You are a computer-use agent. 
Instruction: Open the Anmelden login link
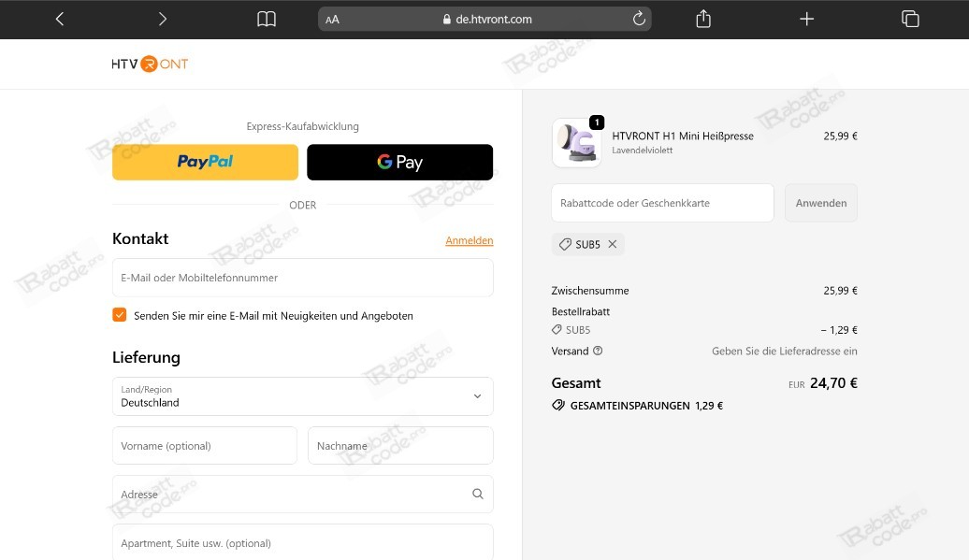click(469, 240)
